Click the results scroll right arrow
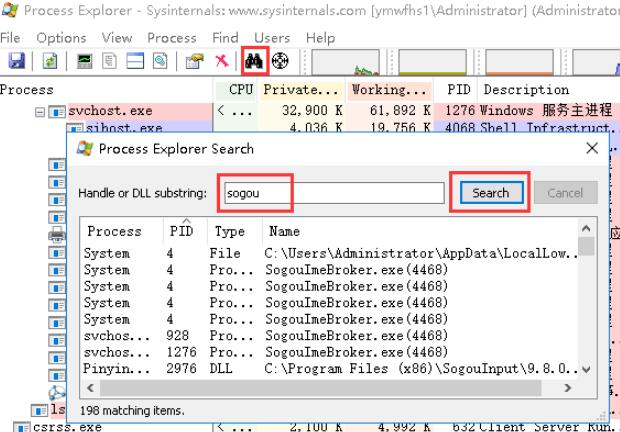The image size is (620, 432). click(568, 388)
